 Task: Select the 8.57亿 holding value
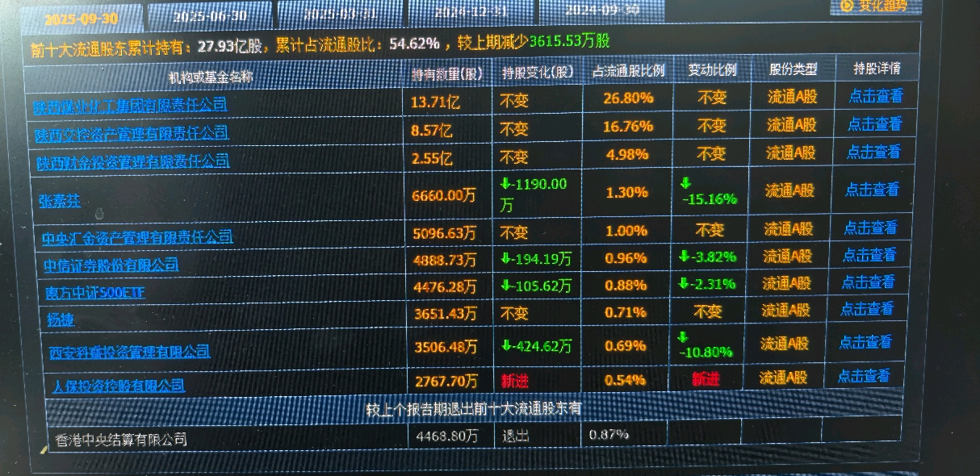(432, 130)
